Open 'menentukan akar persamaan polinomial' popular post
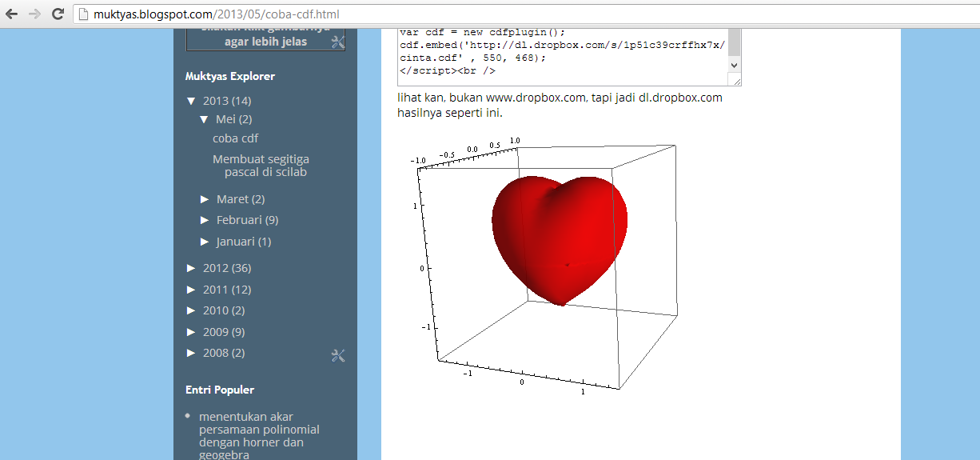Viewport: 980px width, 460px height. click(259, 435)
